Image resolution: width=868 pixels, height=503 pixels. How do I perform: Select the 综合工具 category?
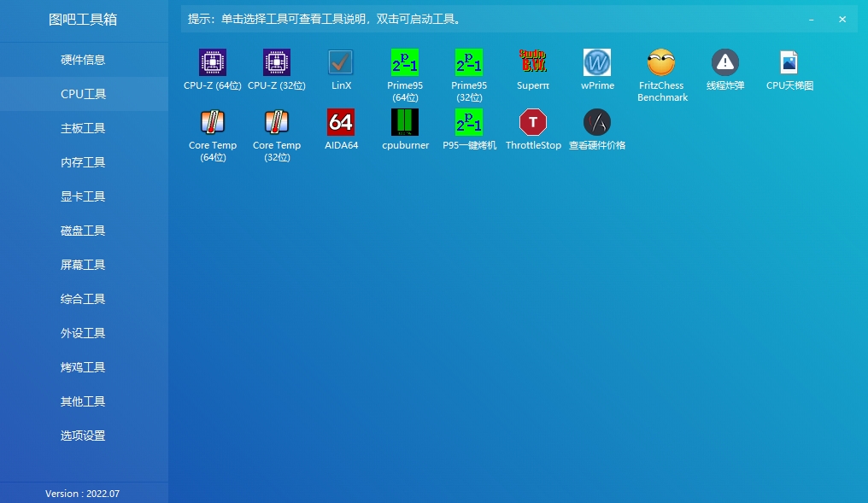(x=84, y=299)
